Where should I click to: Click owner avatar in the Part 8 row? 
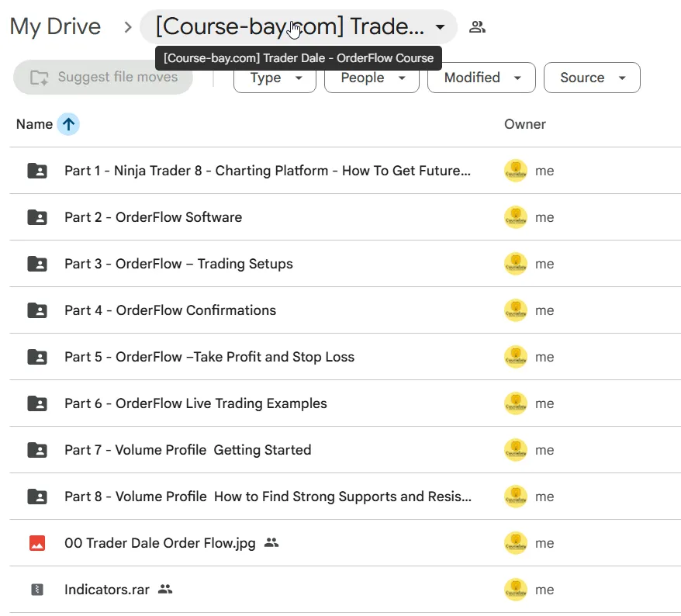tap(516, 497)
